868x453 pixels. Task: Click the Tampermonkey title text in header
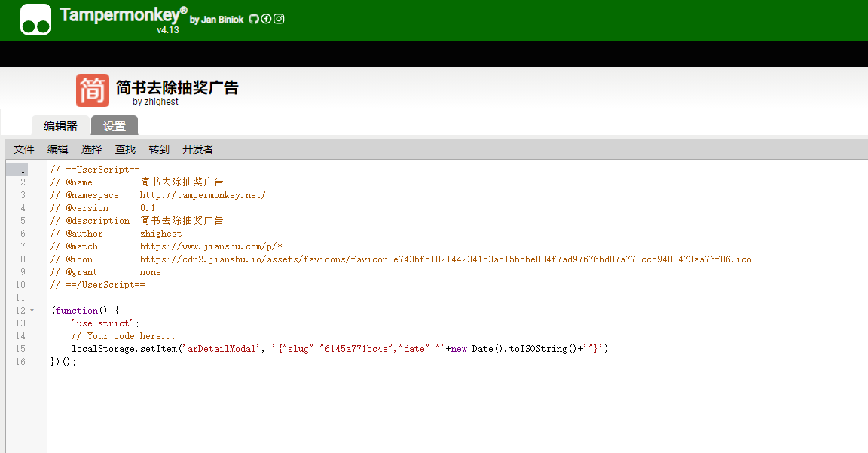coord(123,15)
